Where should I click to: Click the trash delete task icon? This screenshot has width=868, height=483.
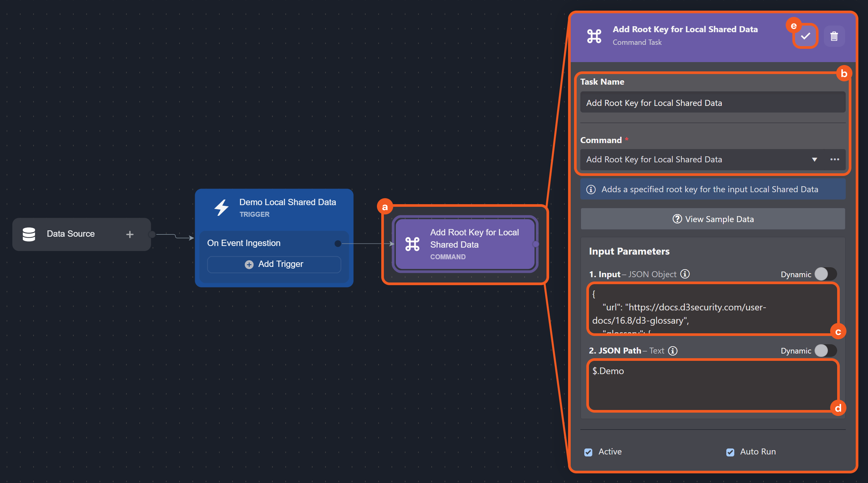click(833, 36)
